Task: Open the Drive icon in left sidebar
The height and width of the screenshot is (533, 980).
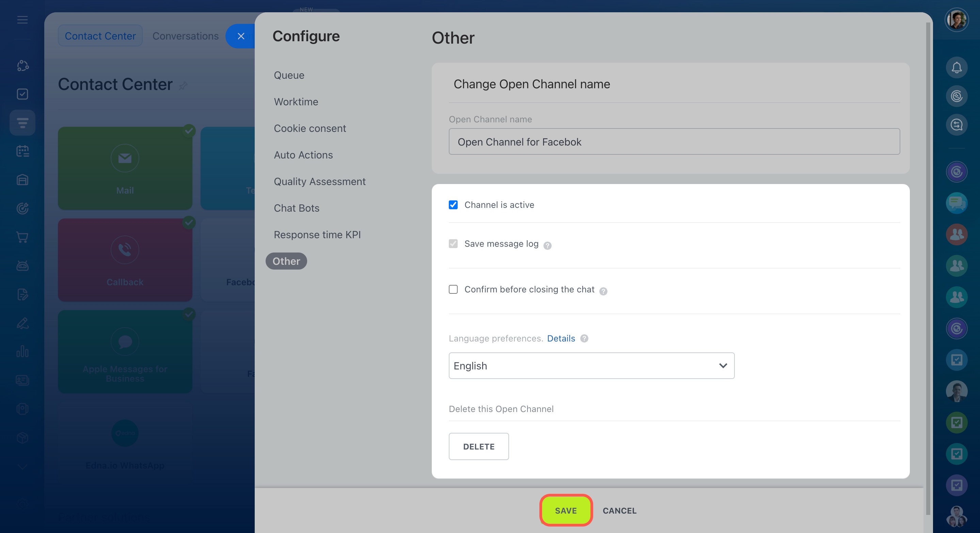Action: tap(22, 180)
